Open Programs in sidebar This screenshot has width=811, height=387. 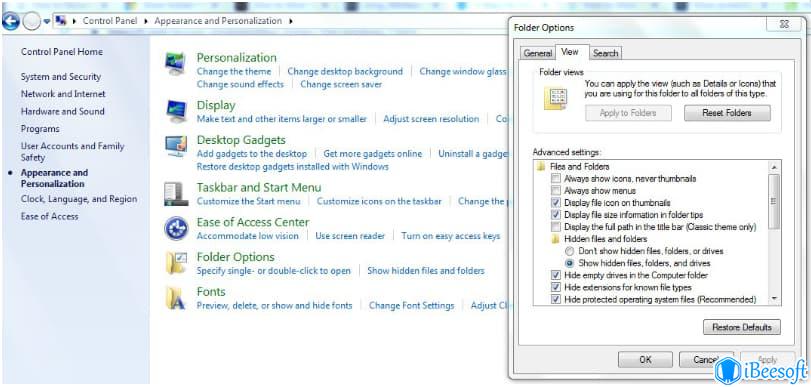(x=40, y=128)
